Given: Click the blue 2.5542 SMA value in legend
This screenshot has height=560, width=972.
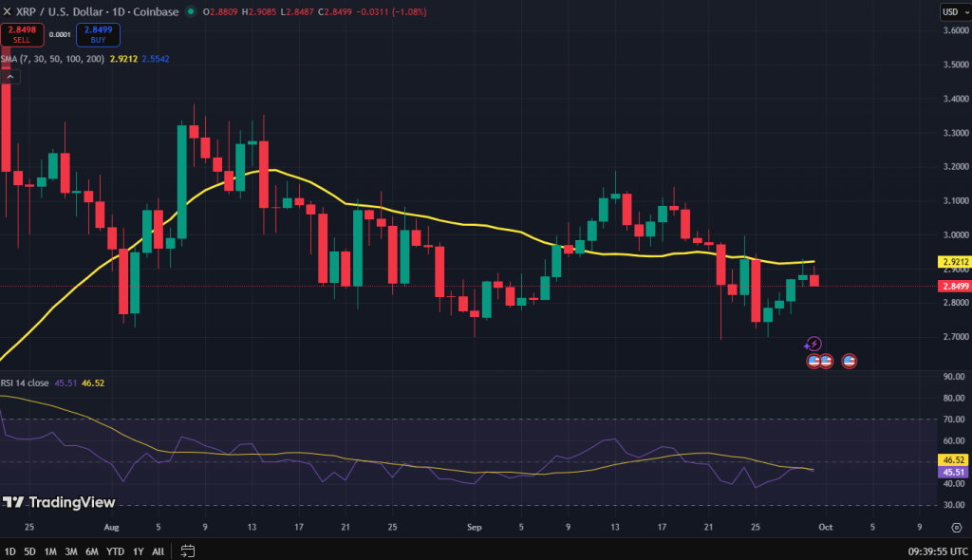Looking at the screenshot, I should click(x=156, y=59).
